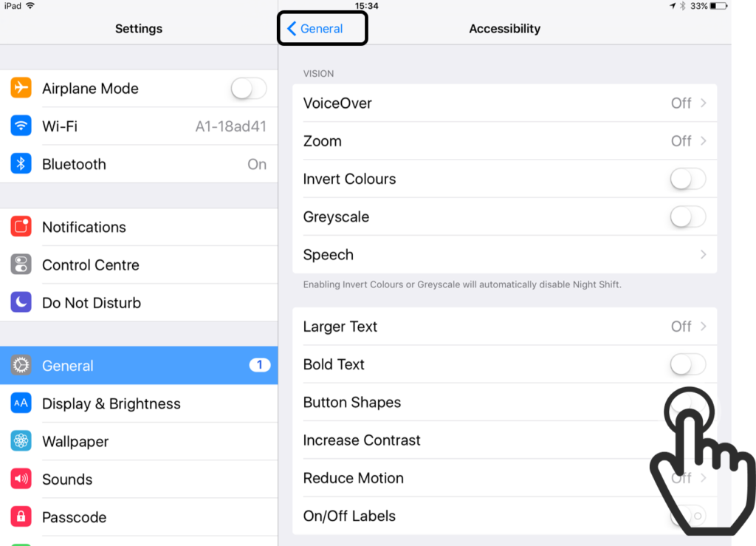Open the Larger Text option
Image resolution: width=756 pixels, height=546 pixels.
point(505,327)
